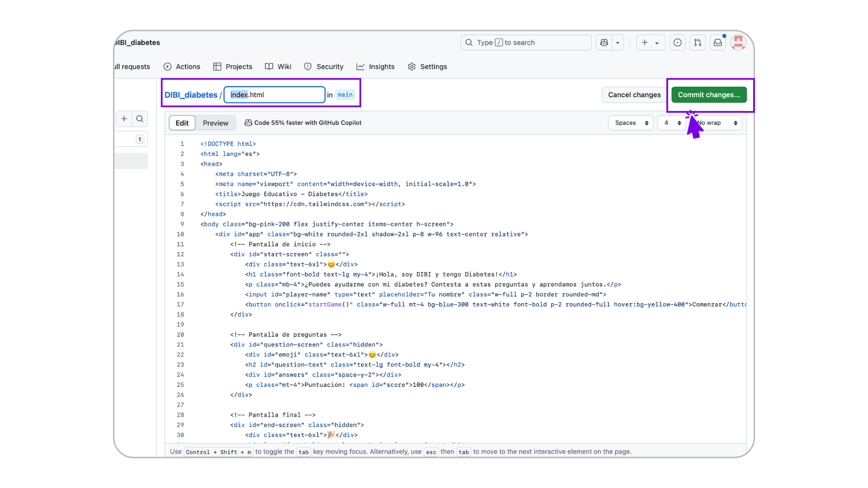This screenshot has height=488, width=868.
Task: Click the 'Juego Educativo – Diabetes' title text
Action: pos(290,194)
